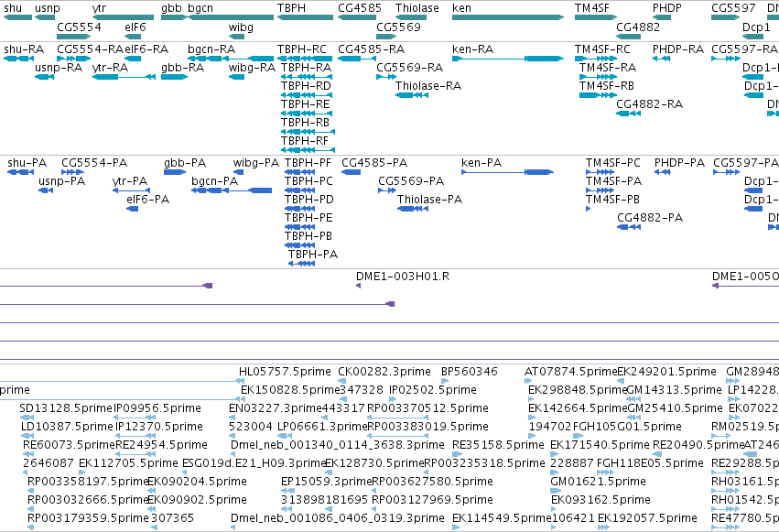Click the PHDP gene label
779x532 pixels.
[x=666, y=8]
